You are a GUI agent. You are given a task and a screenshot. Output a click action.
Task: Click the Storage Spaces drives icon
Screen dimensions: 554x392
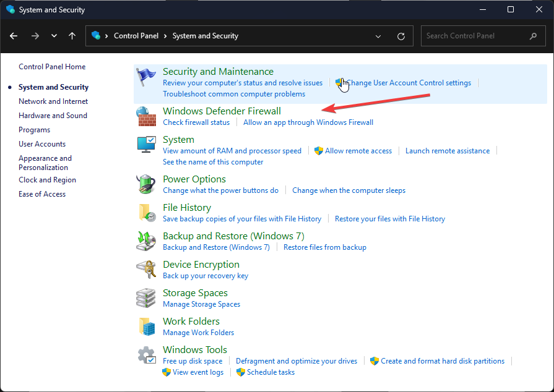click(146, 298)
